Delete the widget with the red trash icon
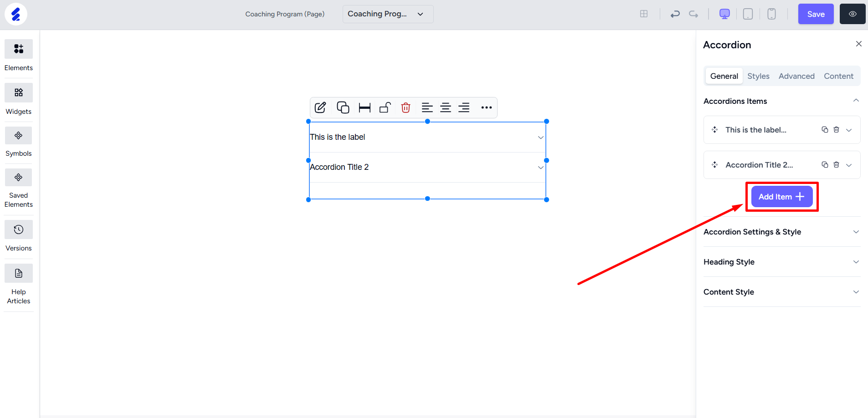Screen dimensions: 868x418 pyautogui.click(x=406, y=107)
